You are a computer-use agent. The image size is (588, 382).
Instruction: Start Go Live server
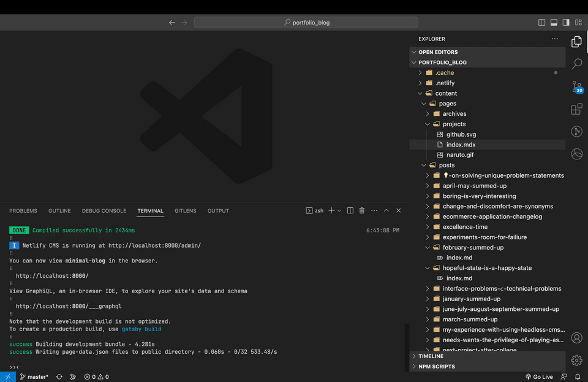click(x=539, y=376)
